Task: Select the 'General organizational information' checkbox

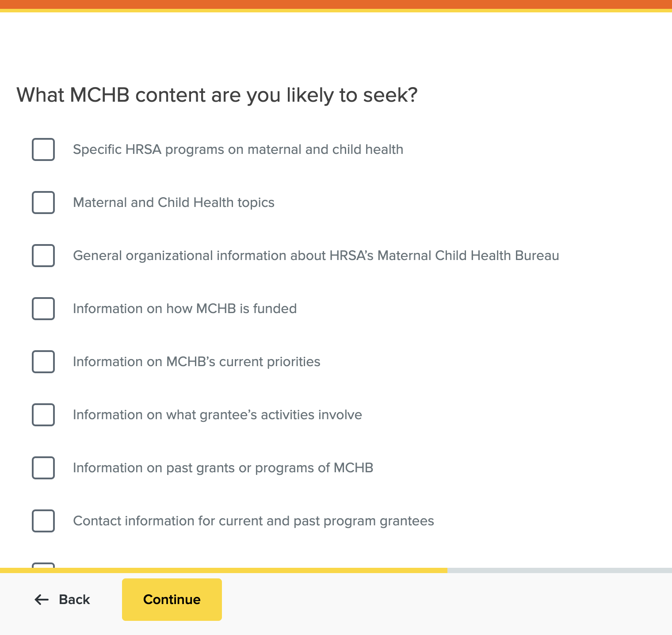Action: pos(43,256)
